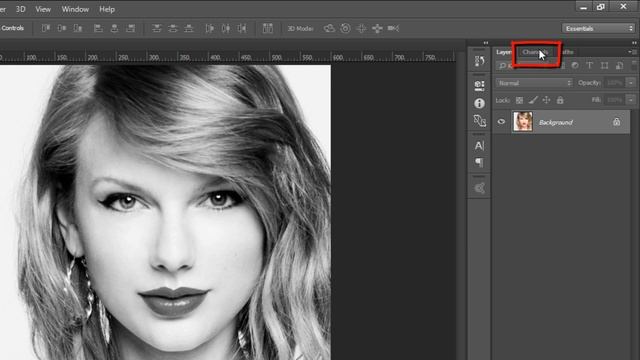
Task: Click the Auto-Align Layers icon
Action: click(268, 28)
